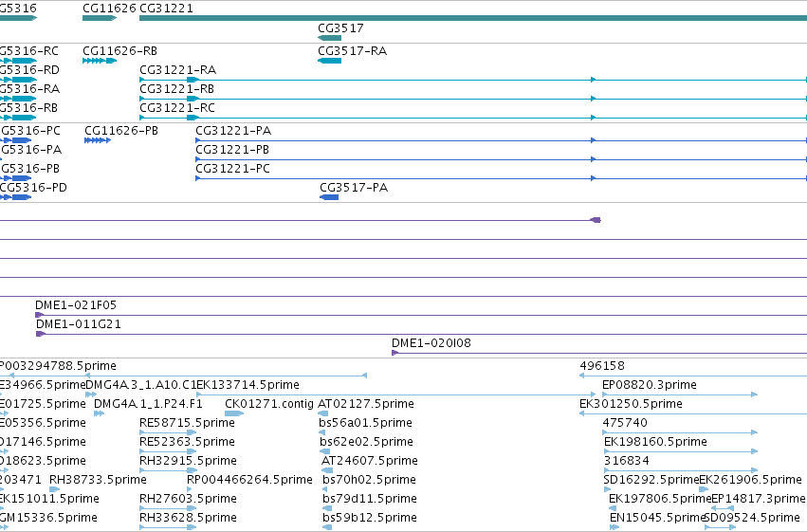Image resolution: width=807 pixels, height=532 pixels.
Task: Select EST SD16292.5prime
Action: pyautogui.click(x=651, y=480)
